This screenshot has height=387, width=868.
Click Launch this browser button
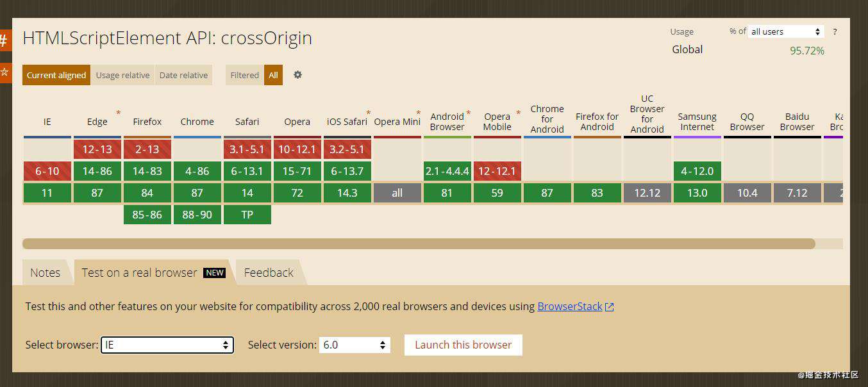point(463,345)
